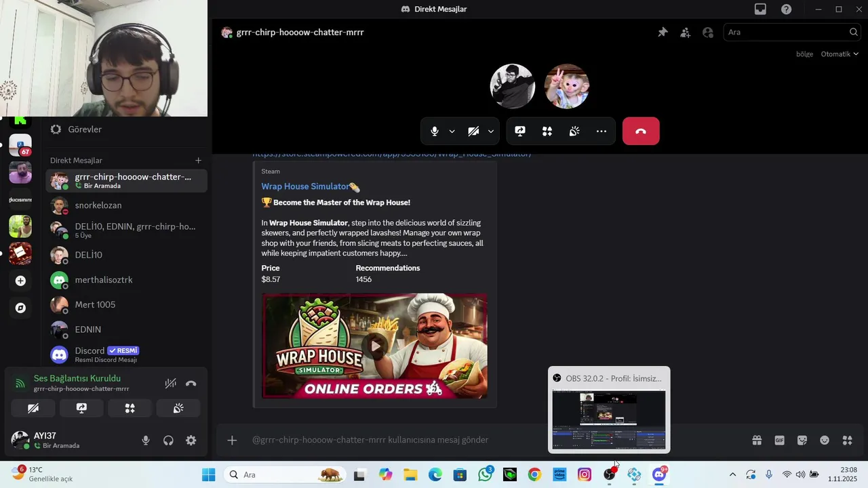Click the message attachment plus button
The height and width of the screenshot is (488, 868).
[232, 440]
